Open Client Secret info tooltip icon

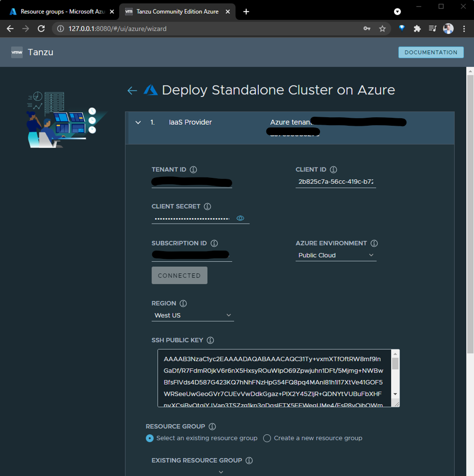pos(207,206)
